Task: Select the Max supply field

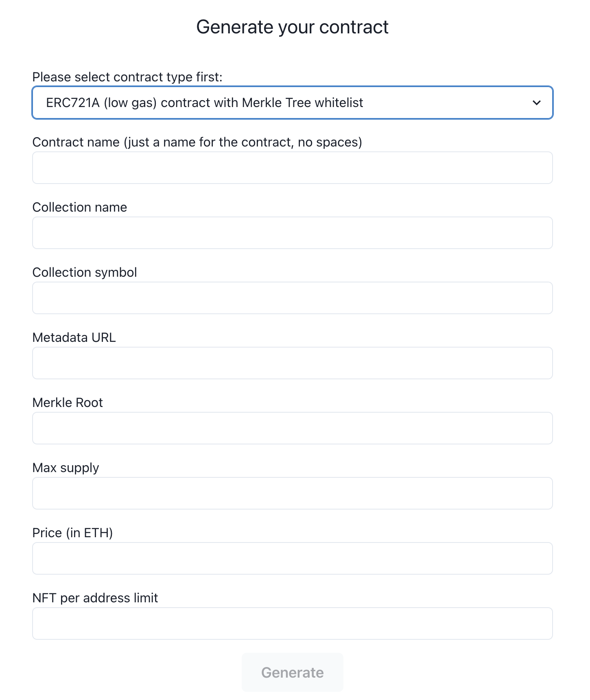Action: pyautogui.click(x=292, y=493)
